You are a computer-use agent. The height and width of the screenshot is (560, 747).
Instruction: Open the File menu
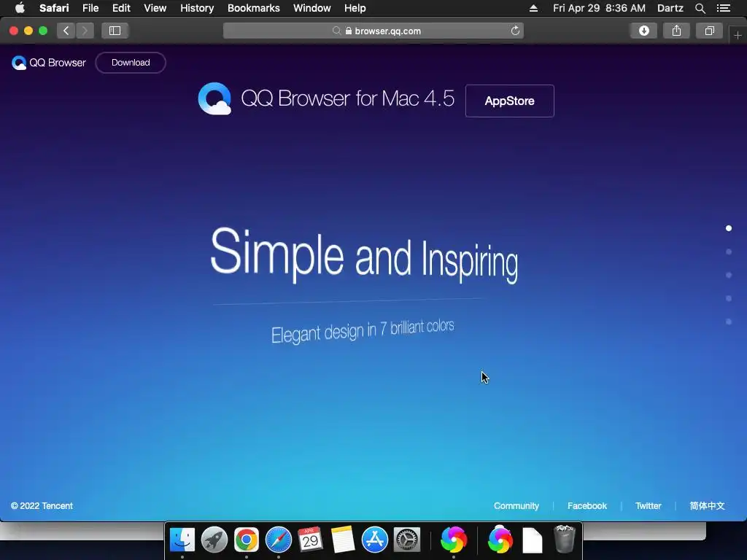click(x=90, y=8)
